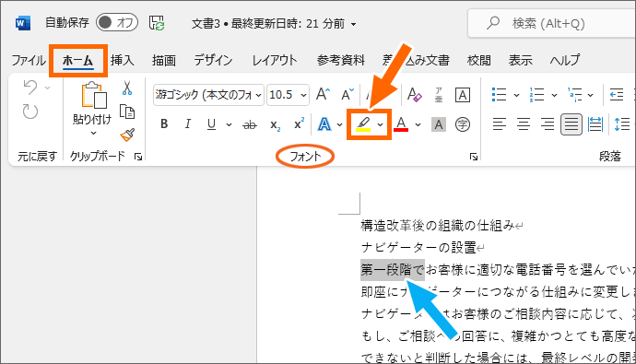Open the 校閲 tab

479,61
